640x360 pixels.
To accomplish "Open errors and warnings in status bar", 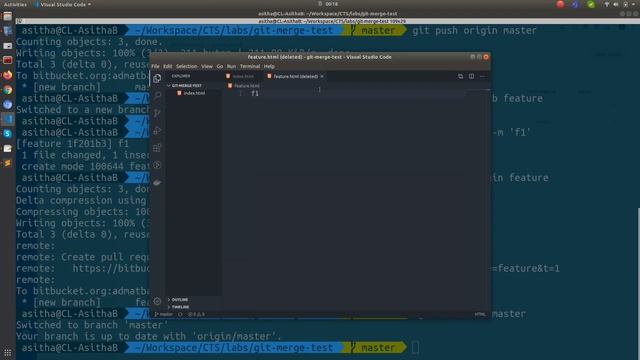I will point(196,314).
